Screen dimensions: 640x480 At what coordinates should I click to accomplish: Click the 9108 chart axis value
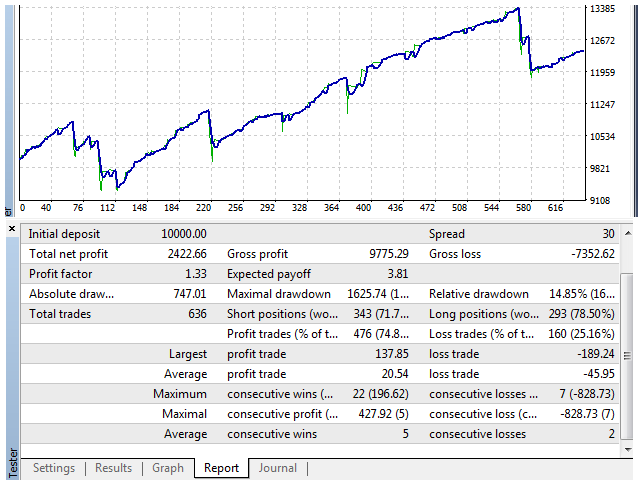[600, 200]
